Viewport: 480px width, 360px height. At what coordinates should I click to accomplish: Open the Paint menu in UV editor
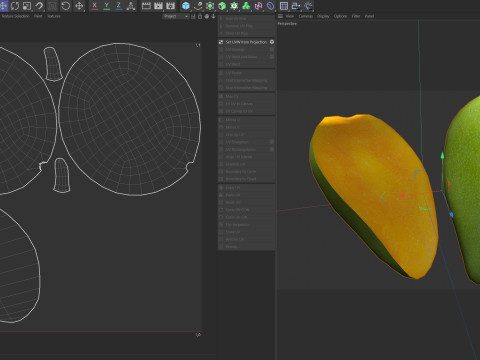click(38, 16)
